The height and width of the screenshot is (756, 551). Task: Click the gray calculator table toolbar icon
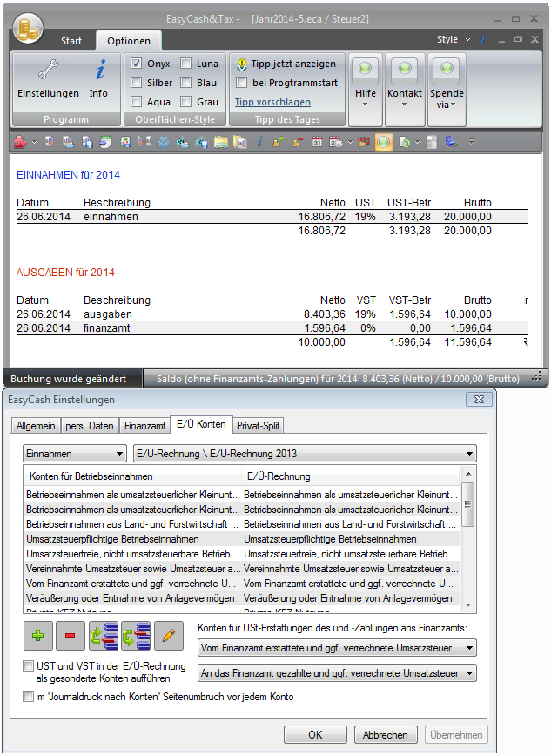pyautogui.click(x=432, y=142)
